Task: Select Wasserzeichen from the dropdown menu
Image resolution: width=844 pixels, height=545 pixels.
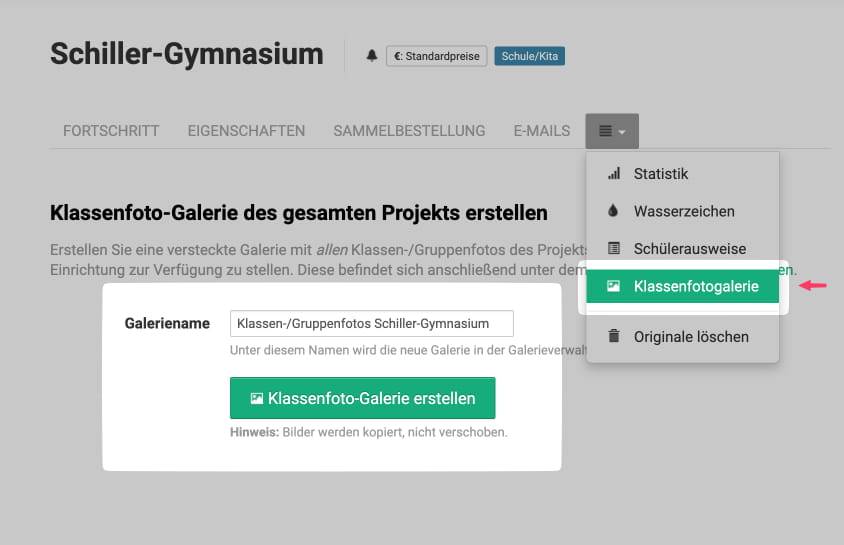Action: [x=684, y=212]
